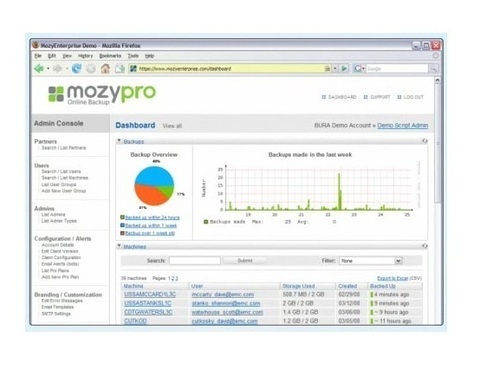Collapse the Machines section triangle
480x376 pixels.
[x=119, y=246]
